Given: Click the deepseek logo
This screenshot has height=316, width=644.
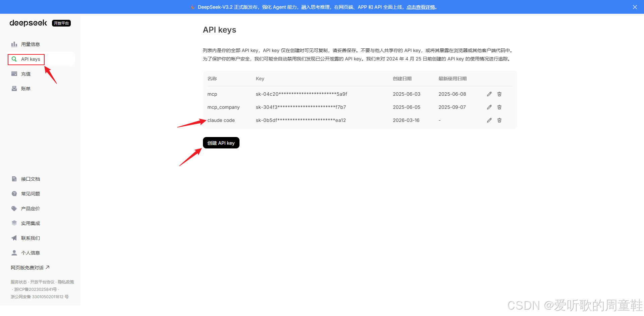Looking at the screenshot, I should click(x=28, y=23).
